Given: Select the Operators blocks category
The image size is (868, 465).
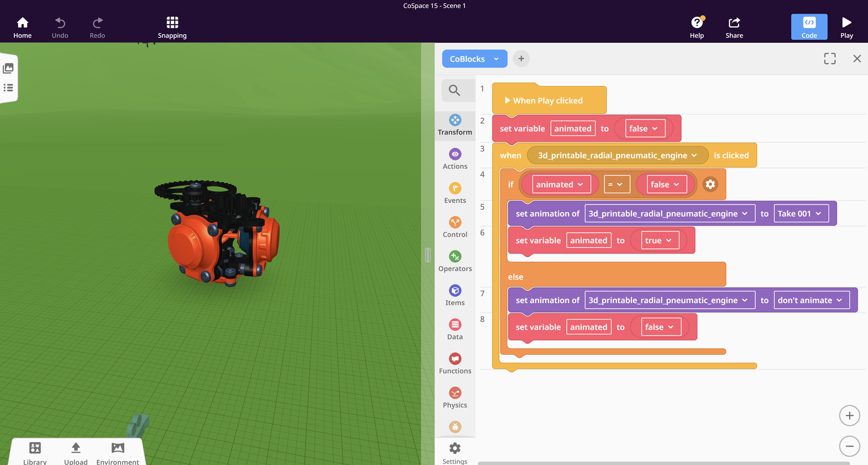Looking at the screenshot, I should [x=455, y=262].
